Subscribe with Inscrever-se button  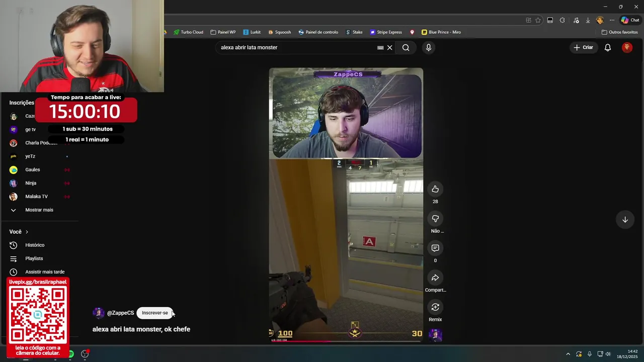pyautogui.click(x=155, y=313)
